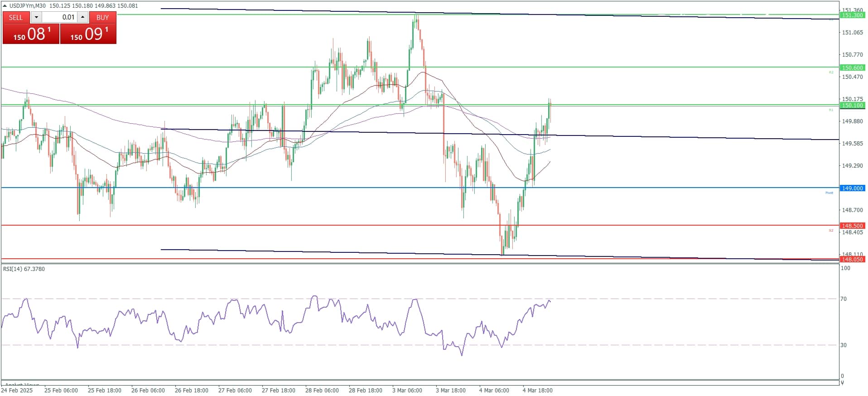
Task: Select the 150.100 green price label
Action: tap(852, 106)
